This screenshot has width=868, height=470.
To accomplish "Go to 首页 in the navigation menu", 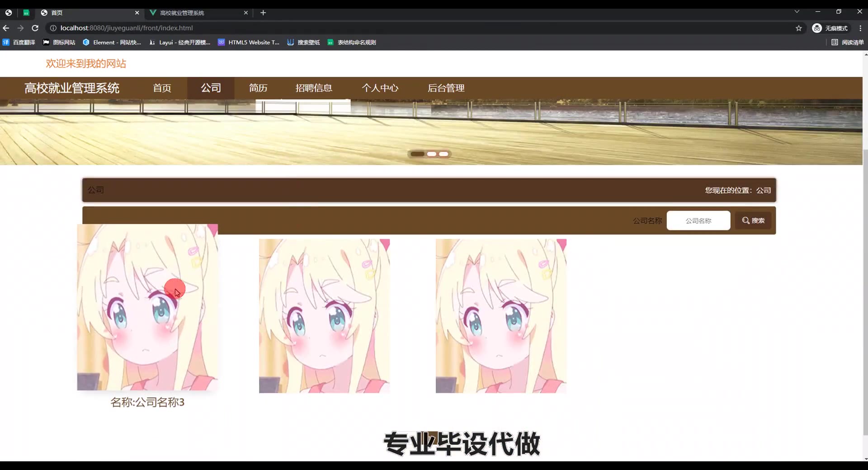I will (x=162, y=88).
